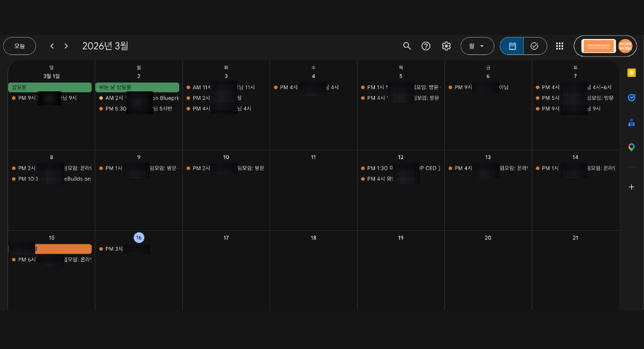Open the orange all-day event on March 15
The height and width of the screenshot is (349, 644).
tap(50, 249)
